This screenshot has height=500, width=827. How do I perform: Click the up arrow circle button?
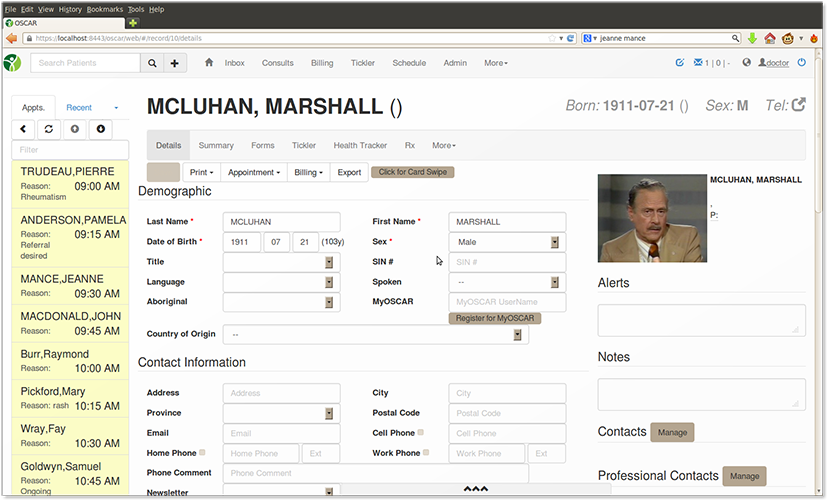click(x=75, y=129)
